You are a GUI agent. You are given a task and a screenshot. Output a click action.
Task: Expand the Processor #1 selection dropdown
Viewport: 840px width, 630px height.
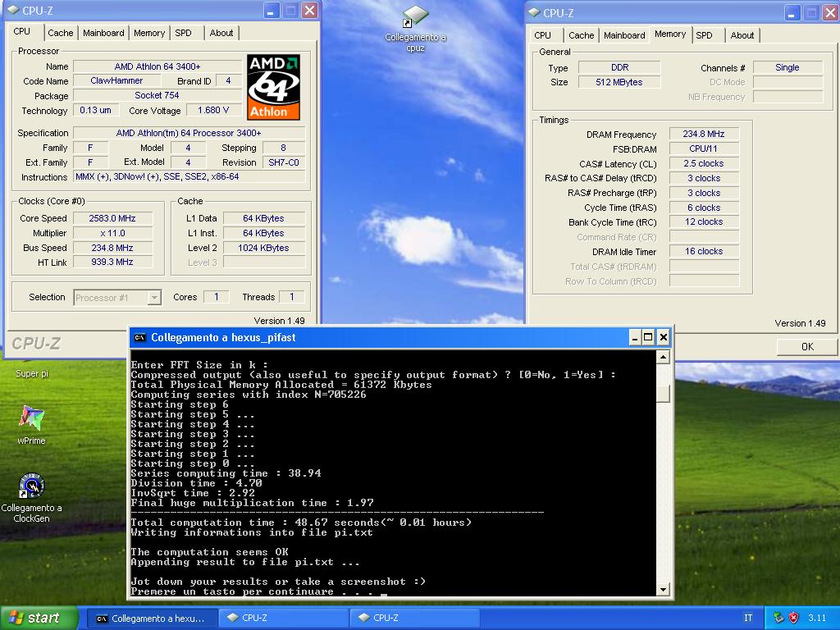click(x=153, y=297)
